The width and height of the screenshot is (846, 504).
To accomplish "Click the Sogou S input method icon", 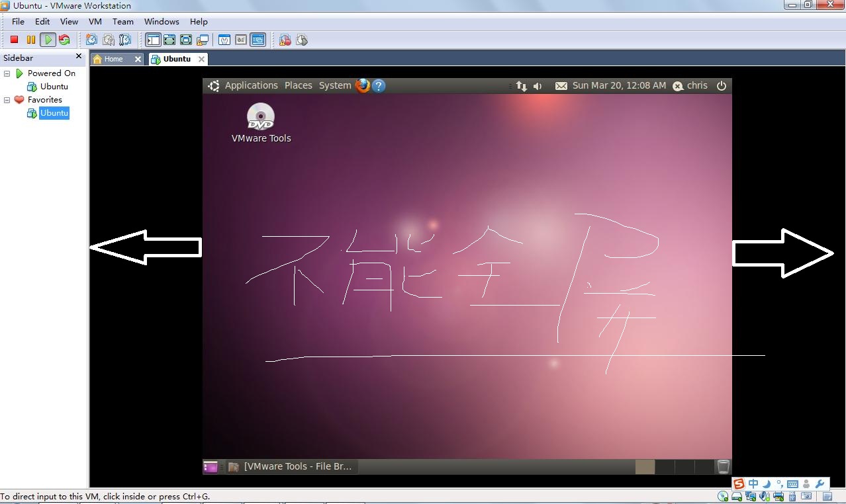I will pos(739,484).
